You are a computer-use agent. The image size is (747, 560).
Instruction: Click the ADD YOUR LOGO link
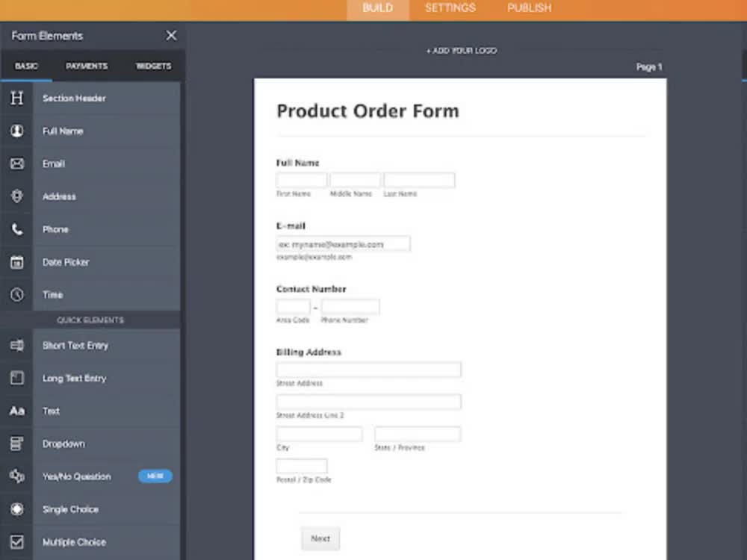(x=460, y=51)
